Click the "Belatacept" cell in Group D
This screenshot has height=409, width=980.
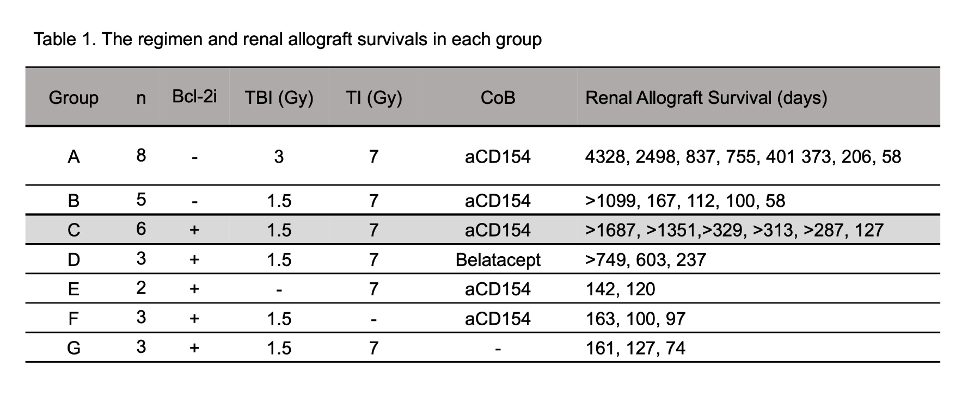tap(498, 260)
